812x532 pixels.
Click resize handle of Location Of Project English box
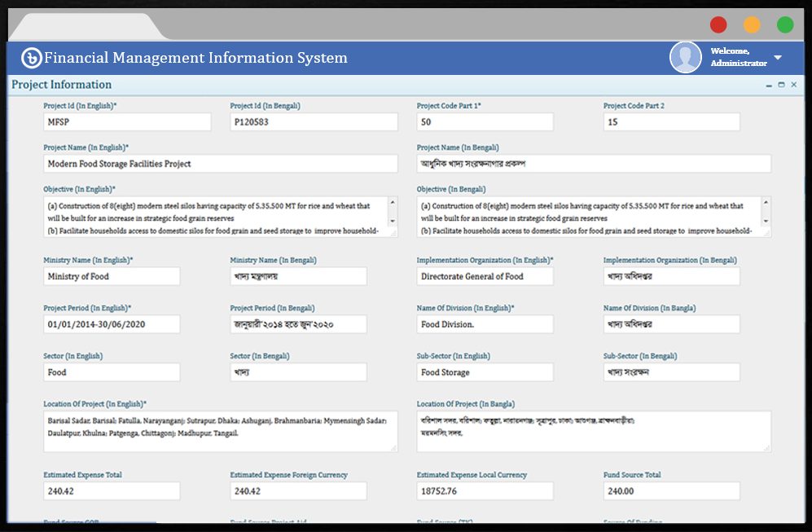pyautogui.click(x=393, y=448)
